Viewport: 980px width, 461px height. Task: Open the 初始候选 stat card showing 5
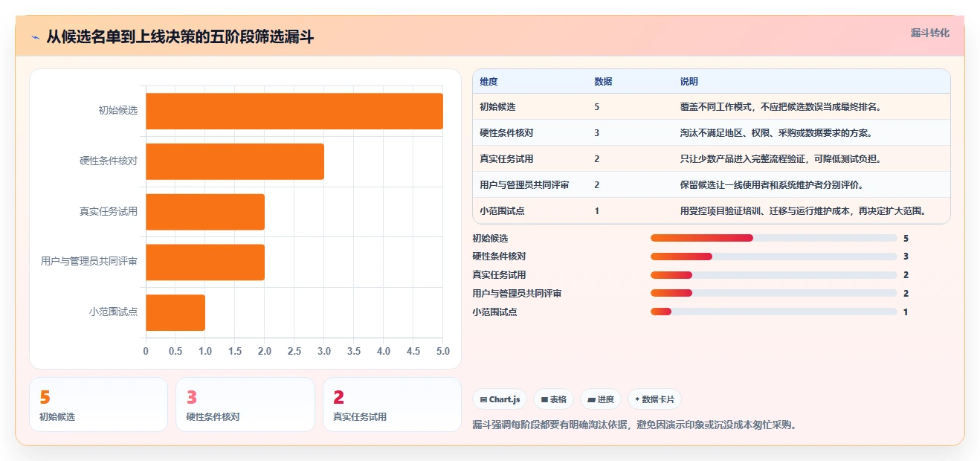coord(99,404)
